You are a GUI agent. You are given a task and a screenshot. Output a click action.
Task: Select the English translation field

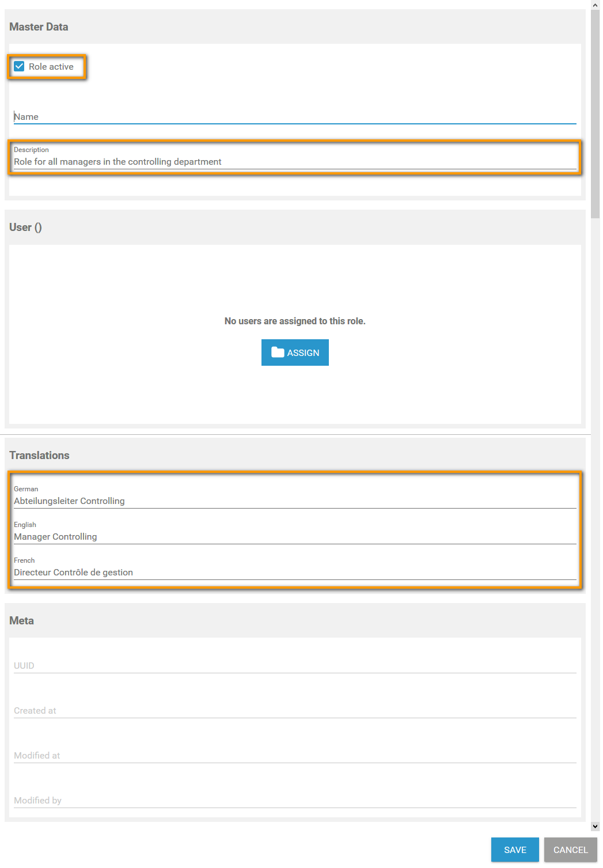[294, 536]
